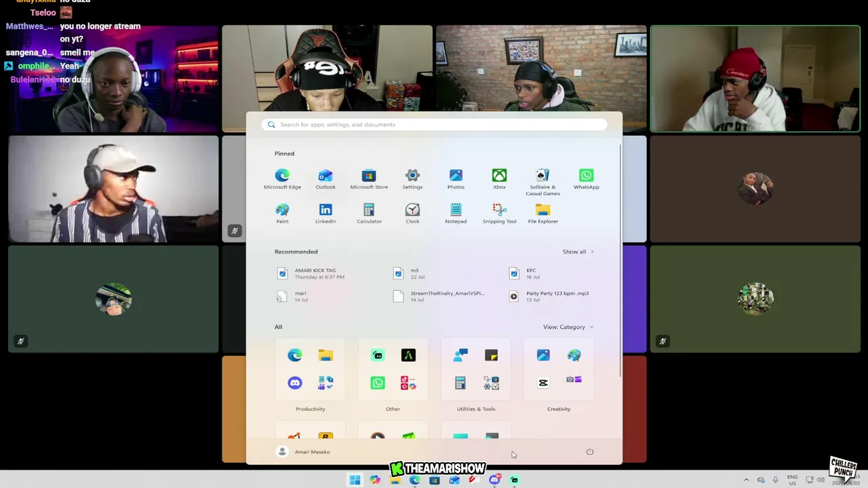Open the pinned Calculator app
Viewport: 868px width, 488px height.
369,213
